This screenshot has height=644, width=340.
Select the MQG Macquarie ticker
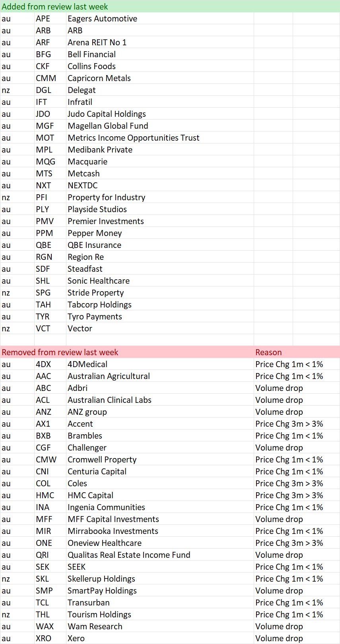pos(46,161)
